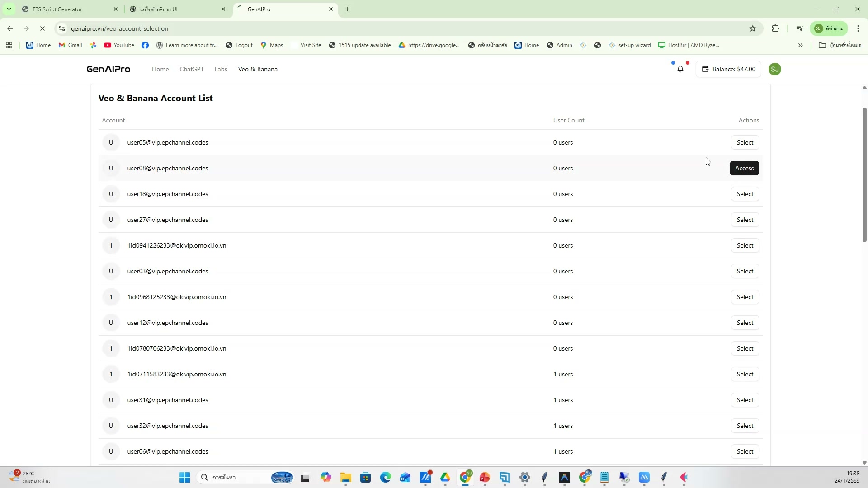Open the media control icon in toolbar
The height and width of the screenshot is (488, 868).
(800, 28)
